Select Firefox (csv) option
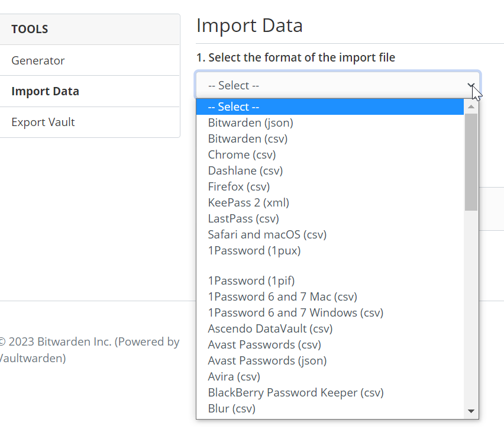 pos(239,186)
